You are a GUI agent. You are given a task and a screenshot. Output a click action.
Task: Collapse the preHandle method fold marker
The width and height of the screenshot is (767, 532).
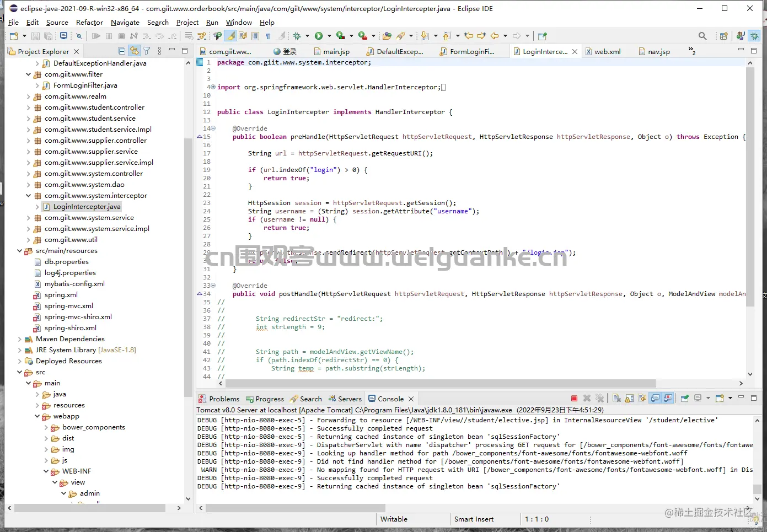(213, 128)
